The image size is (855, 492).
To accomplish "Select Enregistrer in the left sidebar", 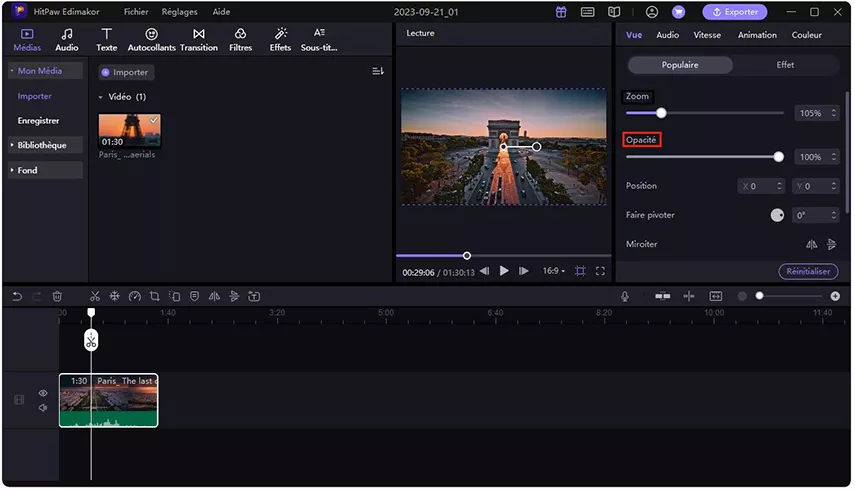I will (x=38, y=121).
